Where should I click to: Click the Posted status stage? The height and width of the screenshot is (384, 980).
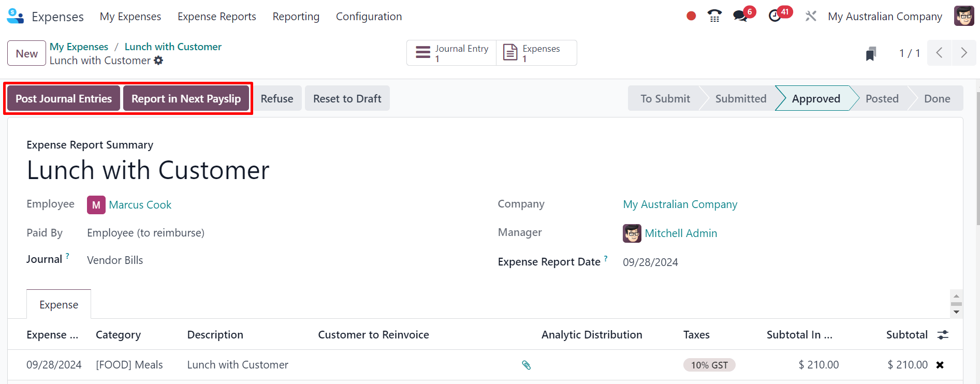882,98
